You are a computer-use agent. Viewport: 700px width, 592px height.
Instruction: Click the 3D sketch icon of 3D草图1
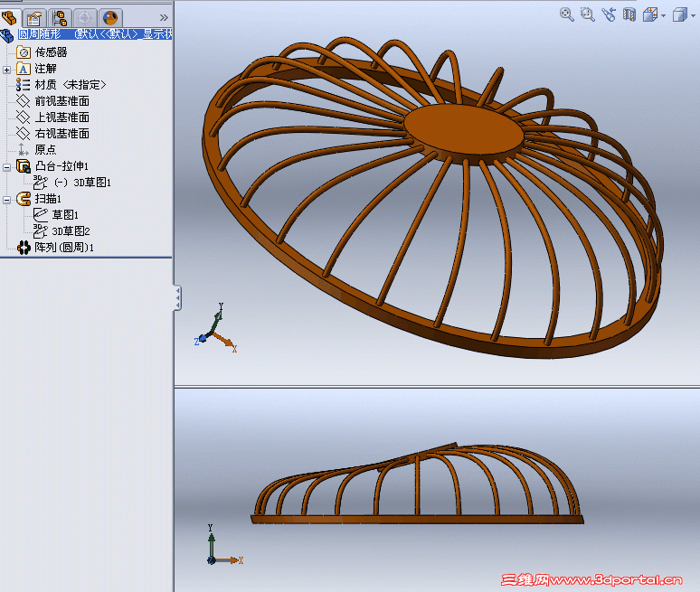[x=41, y=183]
